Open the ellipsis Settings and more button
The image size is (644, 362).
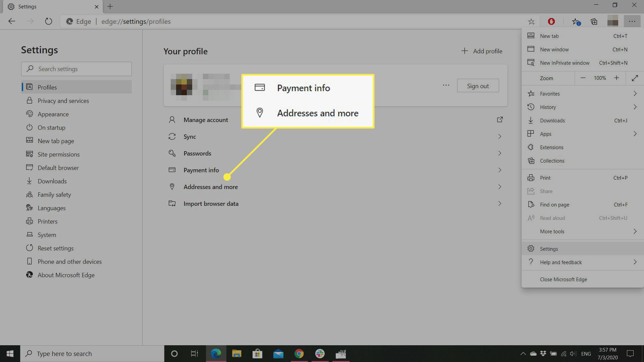click(x=632, y=21)
